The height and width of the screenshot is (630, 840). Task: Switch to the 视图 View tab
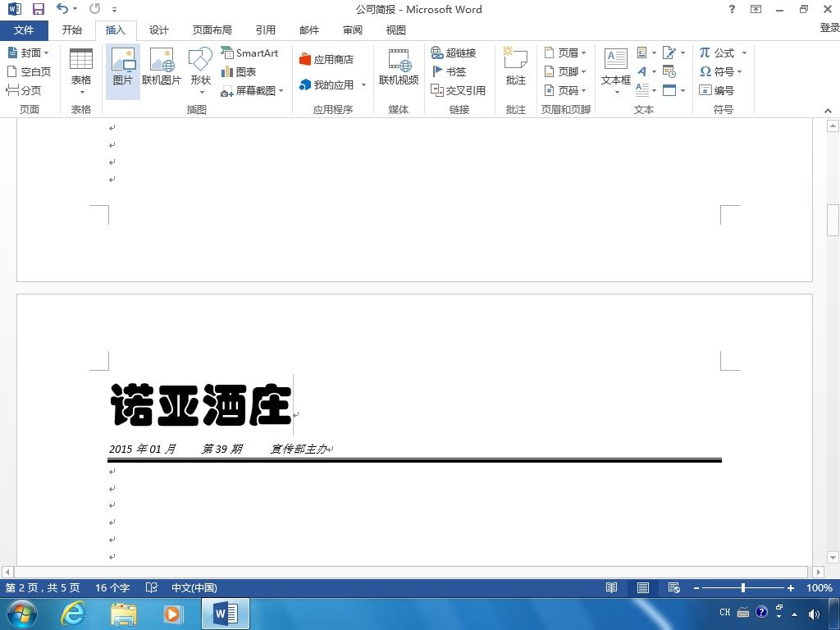click(396, 30)
